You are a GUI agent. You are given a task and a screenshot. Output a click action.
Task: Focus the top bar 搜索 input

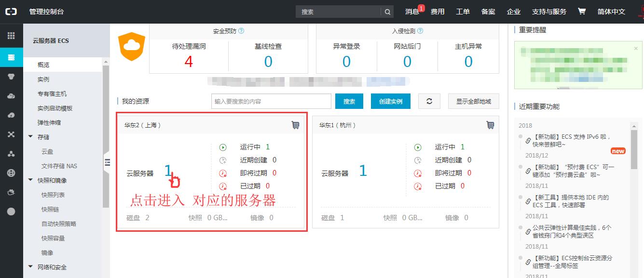339,12
